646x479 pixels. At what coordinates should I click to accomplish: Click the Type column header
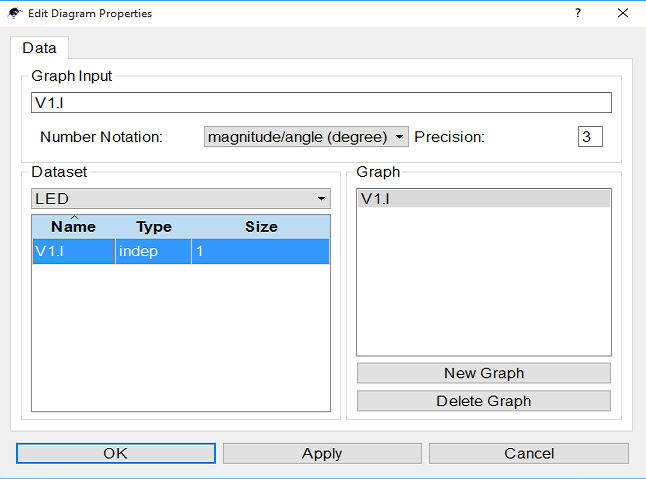click(154, 227)
